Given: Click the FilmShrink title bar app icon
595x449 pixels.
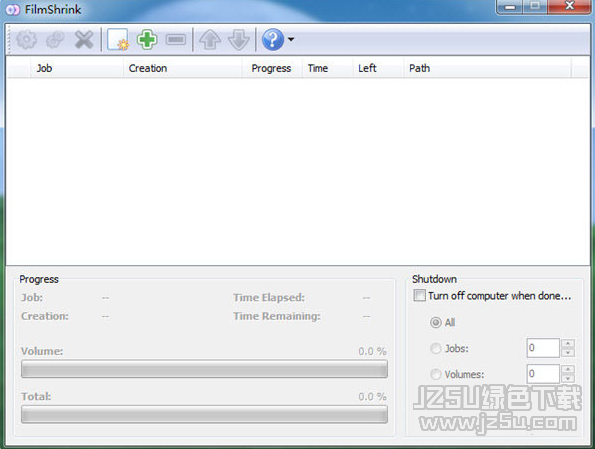Looking at the screenshot, I should click(13, 9).
